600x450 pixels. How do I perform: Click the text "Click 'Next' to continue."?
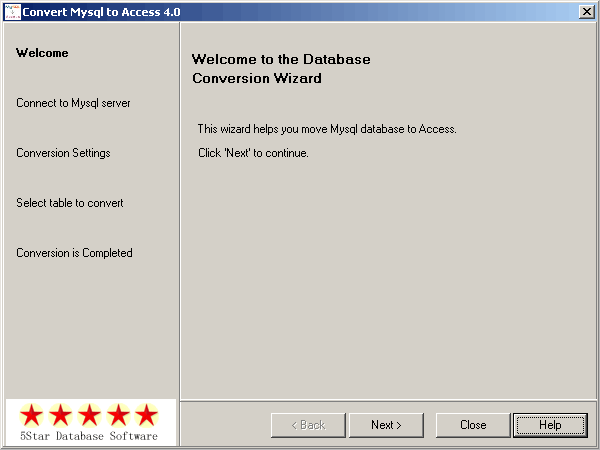pyautogui.click(x=253, y=153)
